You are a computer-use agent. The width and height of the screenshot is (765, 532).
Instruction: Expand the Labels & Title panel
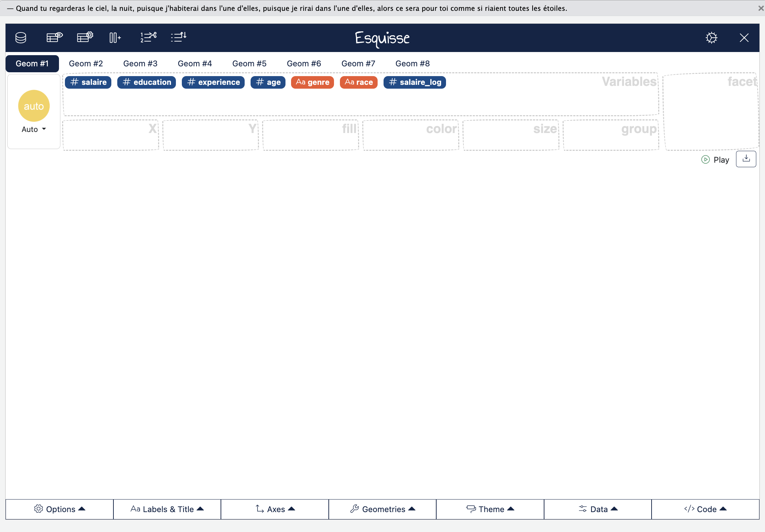point(167,509)
